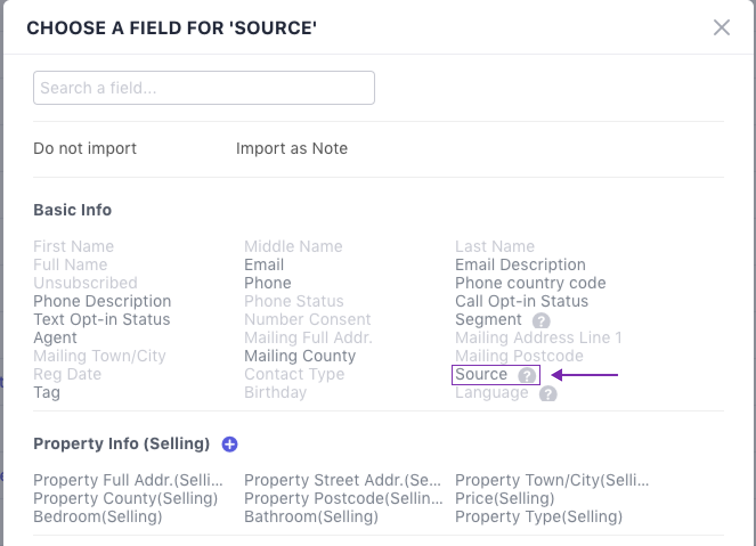The height and width of the screenshot is (546, 756).
Task: Click the help icon beside Source
Action: pos(527,376)
